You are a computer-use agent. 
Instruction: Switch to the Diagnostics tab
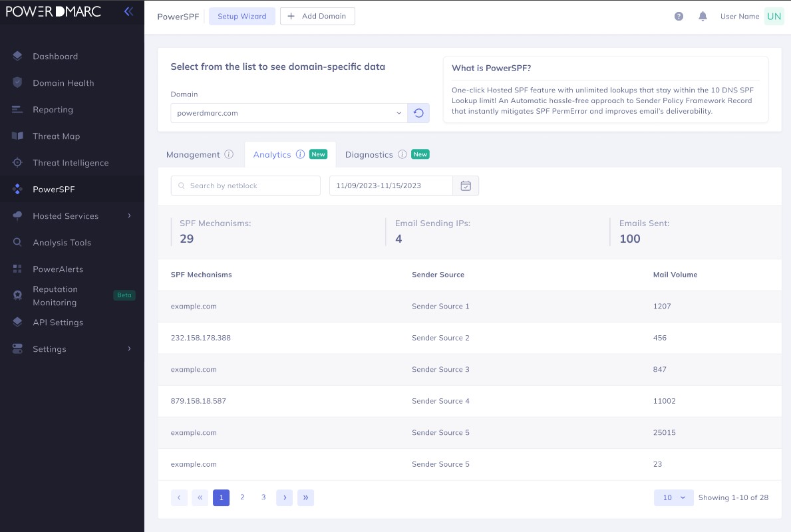369,154
